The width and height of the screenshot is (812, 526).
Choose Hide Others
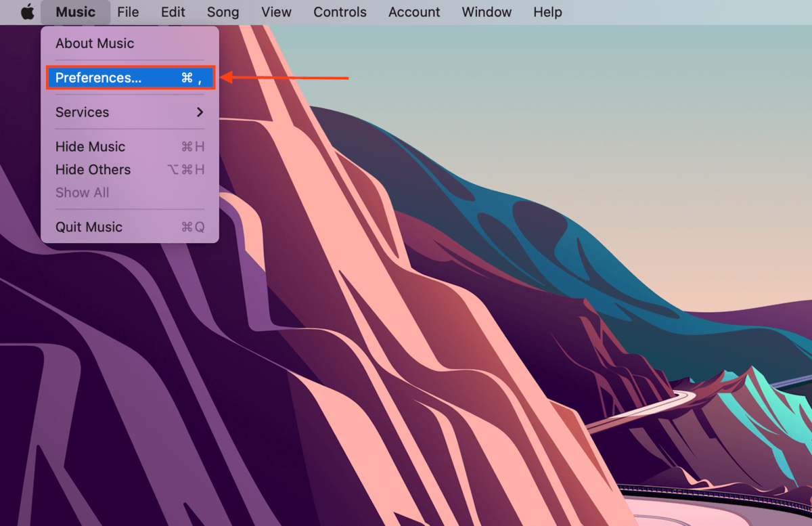[x=130, y=170]
